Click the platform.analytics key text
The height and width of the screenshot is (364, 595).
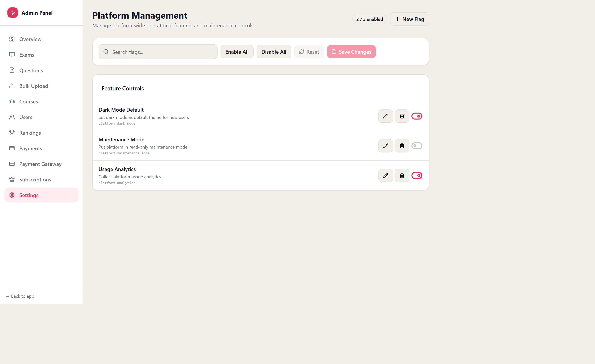click(117, 183)
